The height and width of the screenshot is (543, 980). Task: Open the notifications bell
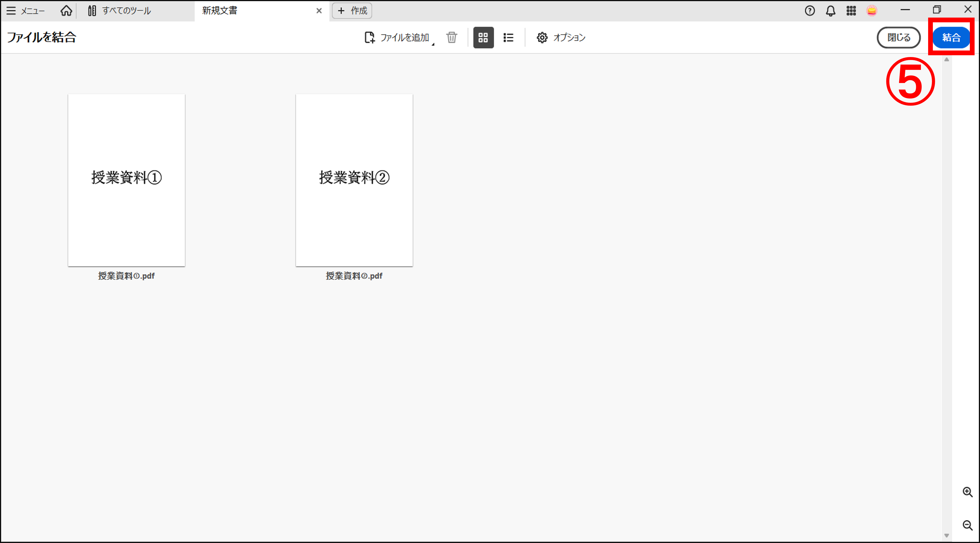830,11
